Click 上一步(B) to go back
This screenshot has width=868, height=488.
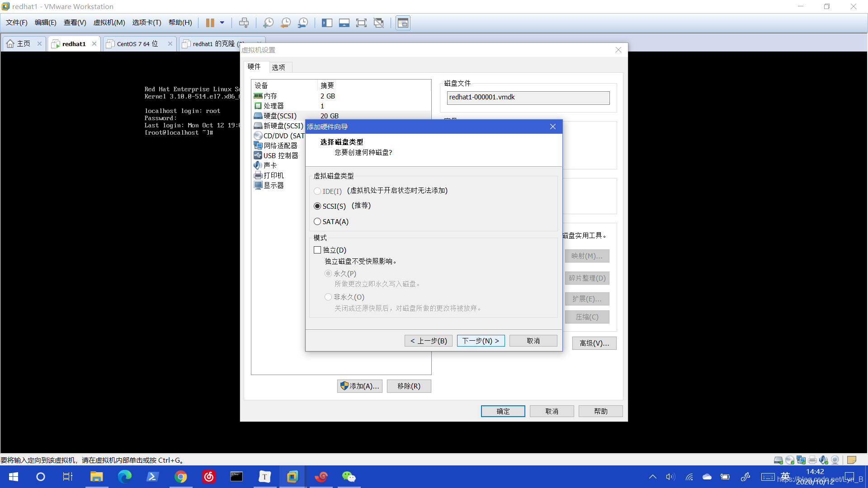[x=428, y=341]
